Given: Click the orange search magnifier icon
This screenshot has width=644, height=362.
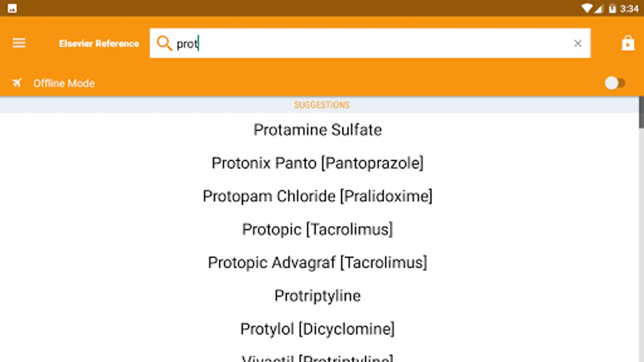Looking at the screenshot, I should coord(164,43).
